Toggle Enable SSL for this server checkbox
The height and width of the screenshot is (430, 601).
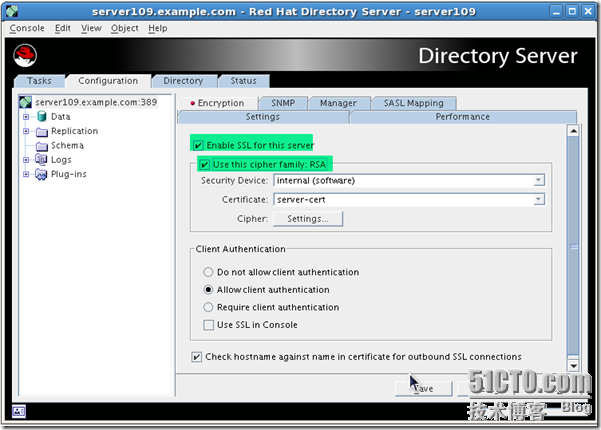198,145
